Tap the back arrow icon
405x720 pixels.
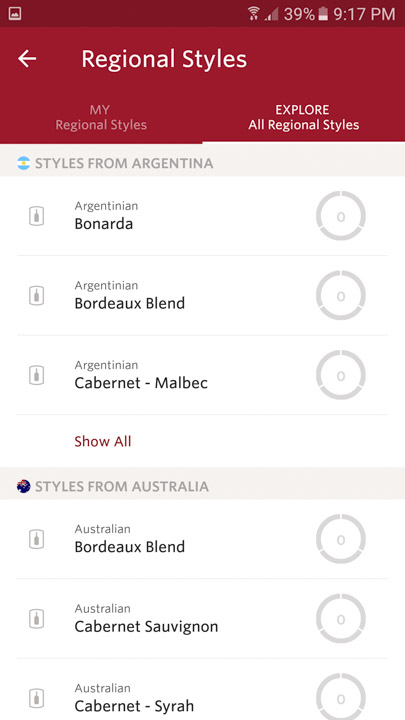(27, 59)
